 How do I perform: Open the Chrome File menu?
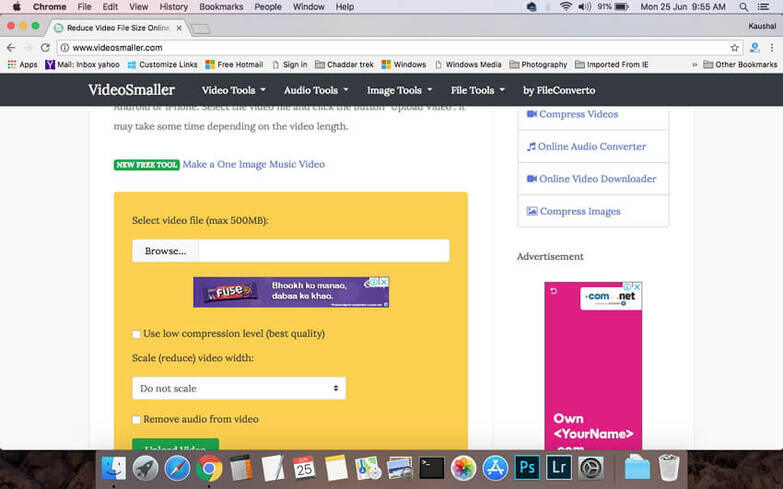tap(84, 7)
